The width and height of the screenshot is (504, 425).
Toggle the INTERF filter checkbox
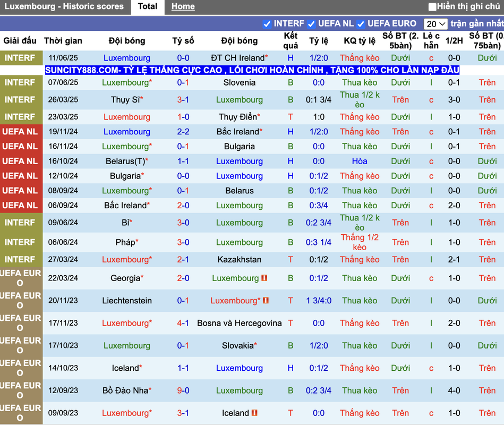[x=267, y=24]
